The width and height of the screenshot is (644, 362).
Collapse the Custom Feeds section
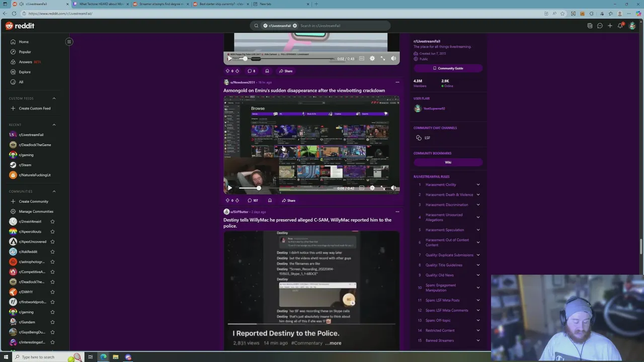coord(54,98)
